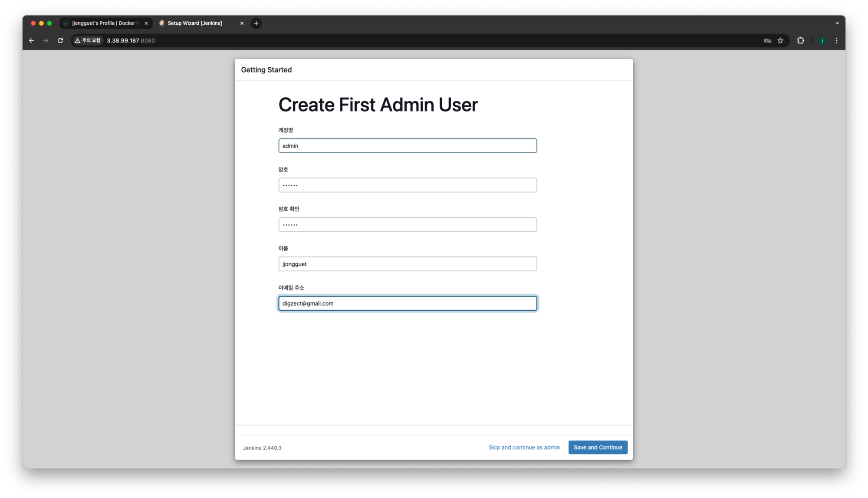
Task: Click the email address input field
Action: 408,303
